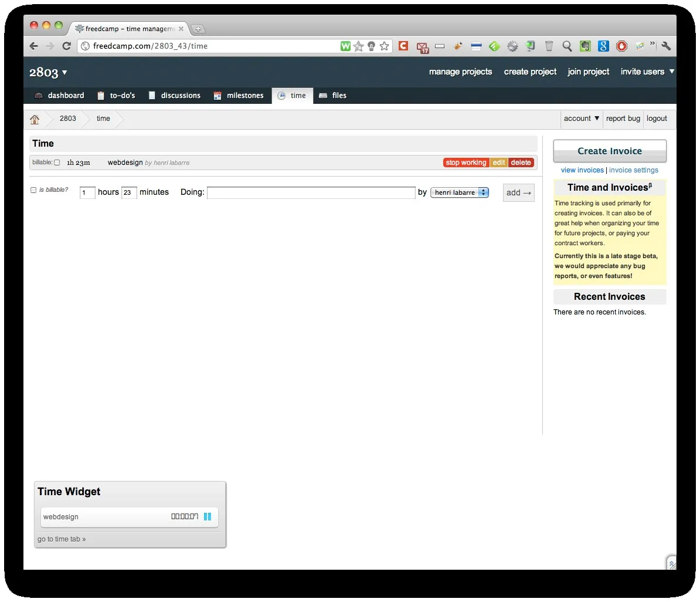Image resolution: width=700 pixels, height=602 pixels.
Task: Open the discussions tab
Action: 174,96
